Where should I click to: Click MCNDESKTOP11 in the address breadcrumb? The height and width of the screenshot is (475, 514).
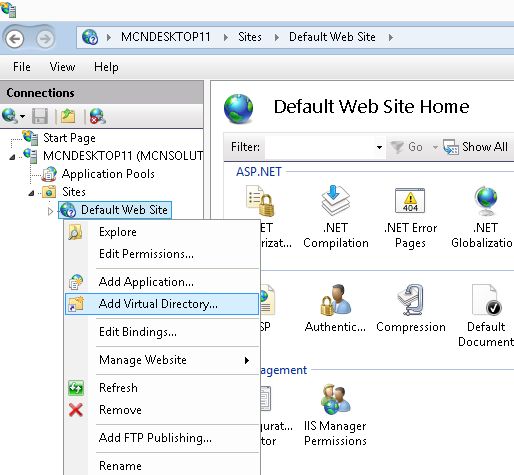click(166, 37)
